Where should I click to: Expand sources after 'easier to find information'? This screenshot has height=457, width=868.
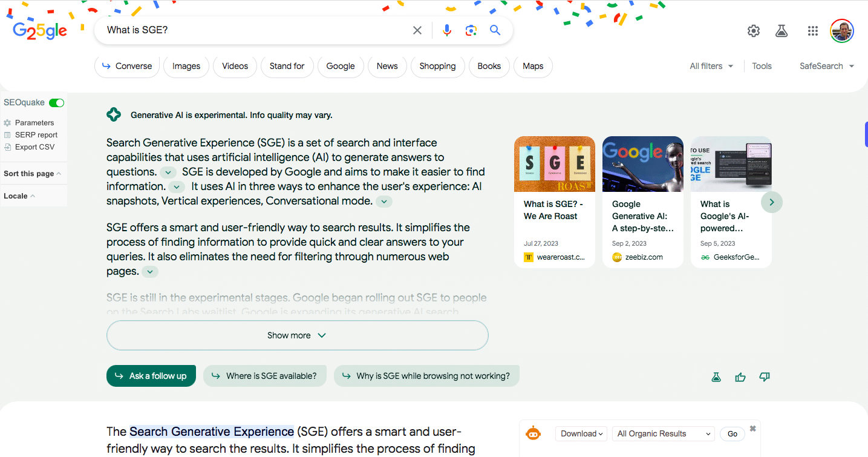click(177, 187)
